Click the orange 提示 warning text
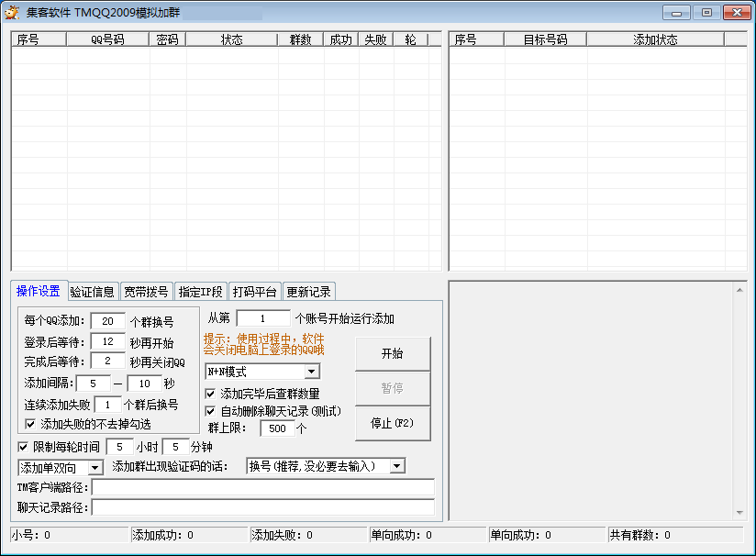This screenshot has height=556, width=756. pos(263,344)
